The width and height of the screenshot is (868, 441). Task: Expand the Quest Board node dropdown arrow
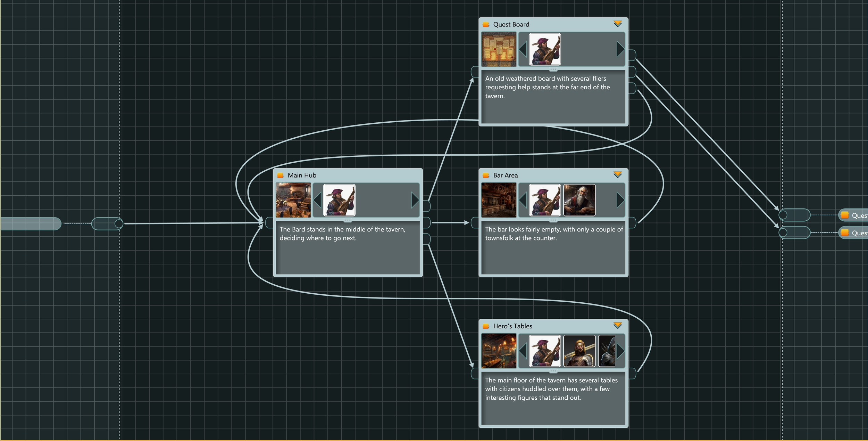pyautogui.click(x=617, y=24)
